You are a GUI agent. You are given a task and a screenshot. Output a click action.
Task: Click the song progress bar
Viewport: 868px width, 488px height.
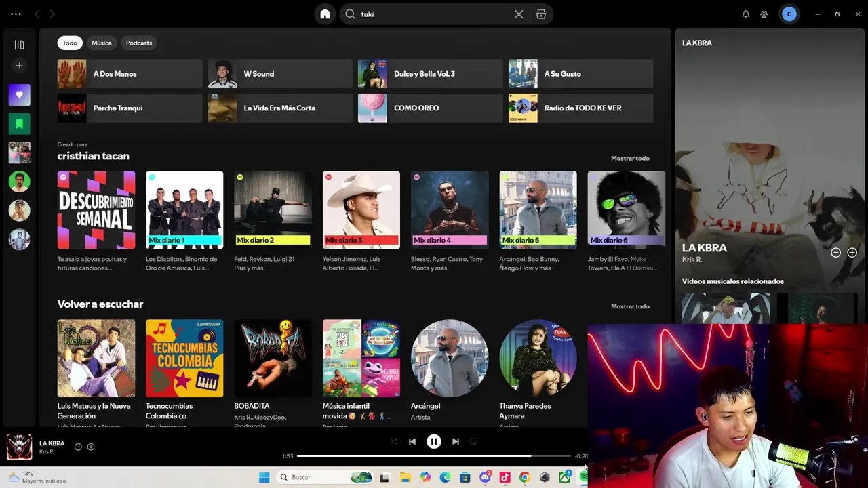[x=434, y=456]
